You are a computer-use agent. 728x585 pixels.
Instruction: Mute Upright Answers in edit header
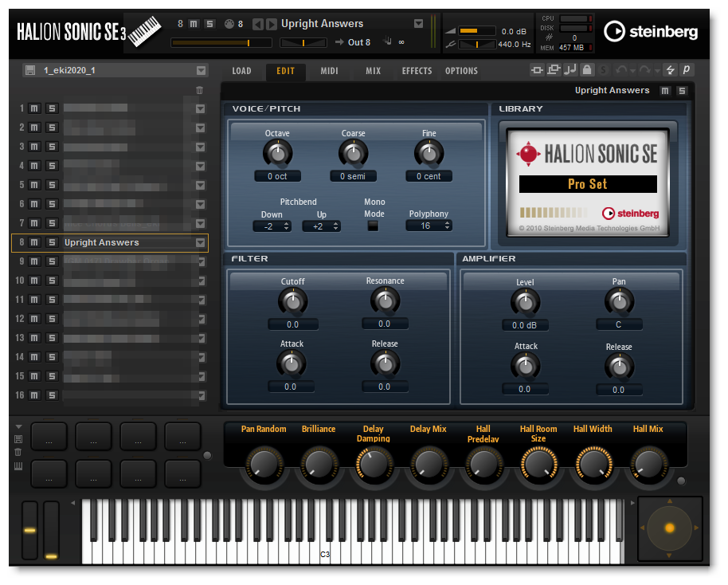pyautogui.click(x=665, y=91)
